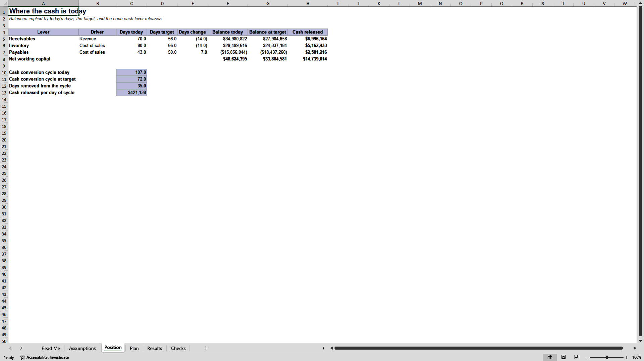Click vertical scrollbar down arrow
Screen dimensions: 644x361
(640, 341)
